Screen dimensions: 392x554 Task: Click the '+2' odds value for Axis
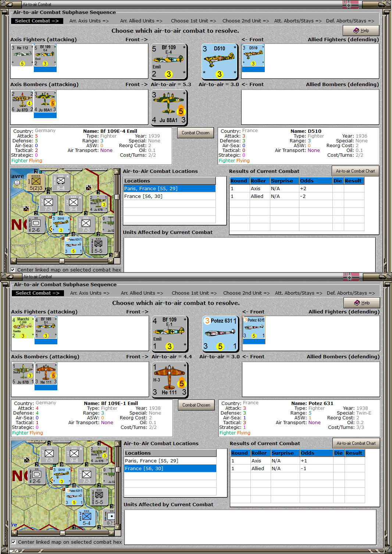(303, 188)
